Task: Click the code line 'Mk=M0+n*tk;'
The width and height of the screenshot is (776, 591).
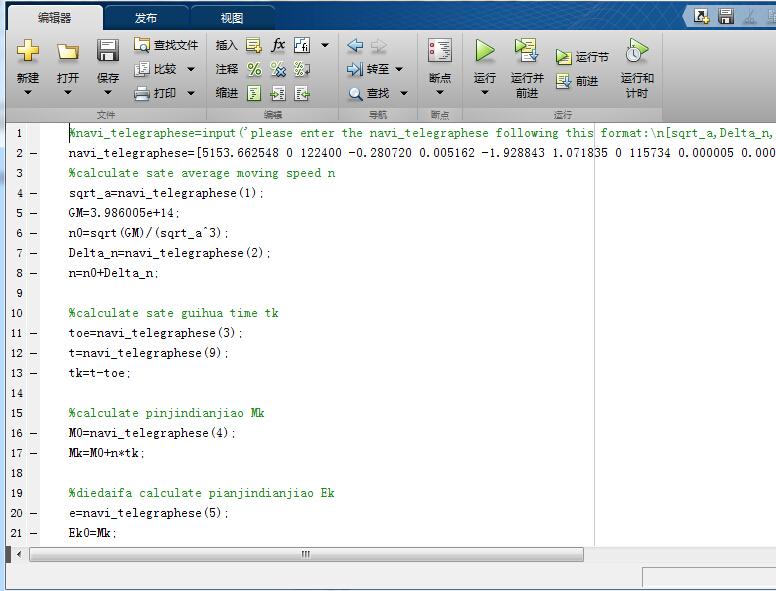Action: tap(106, 453)
